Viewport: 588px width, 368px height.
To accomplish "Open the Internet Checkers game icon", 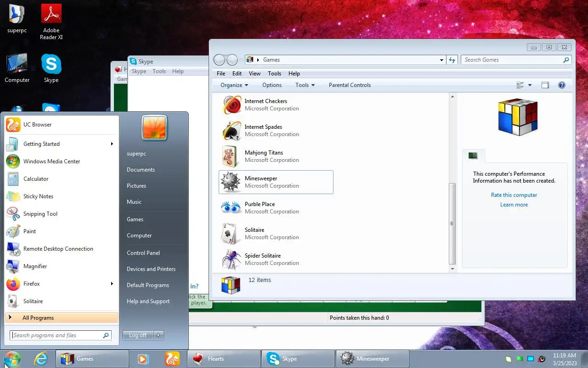I will pyautogui.click(x=232, y=105).
